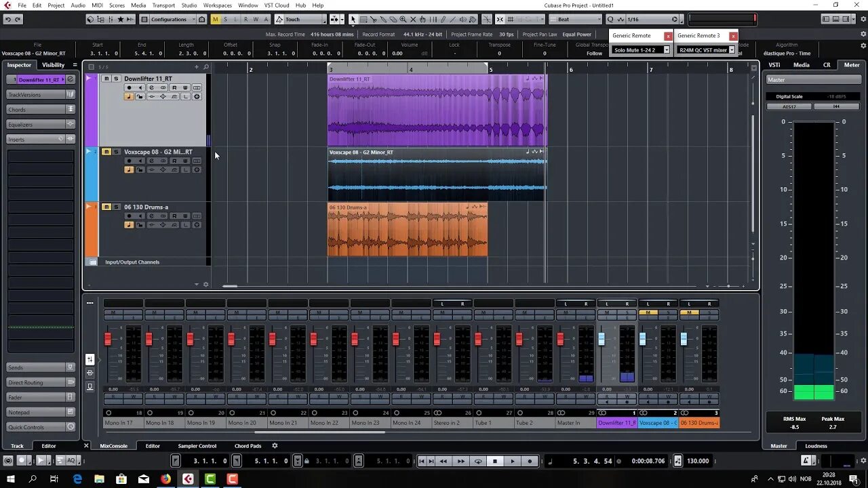Screen dimensions: 868x488
Task: Click the Undo arrow in toolbar
Action: (8, 20)
